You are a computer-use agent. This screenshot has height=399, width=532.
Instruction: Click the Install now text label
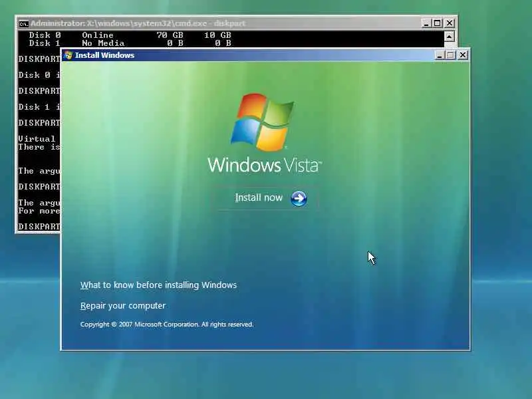click(259, 198)
